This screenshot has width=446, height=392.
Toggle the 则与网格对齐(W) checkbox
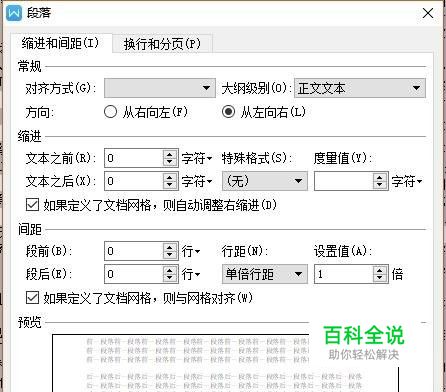[32, 298]
